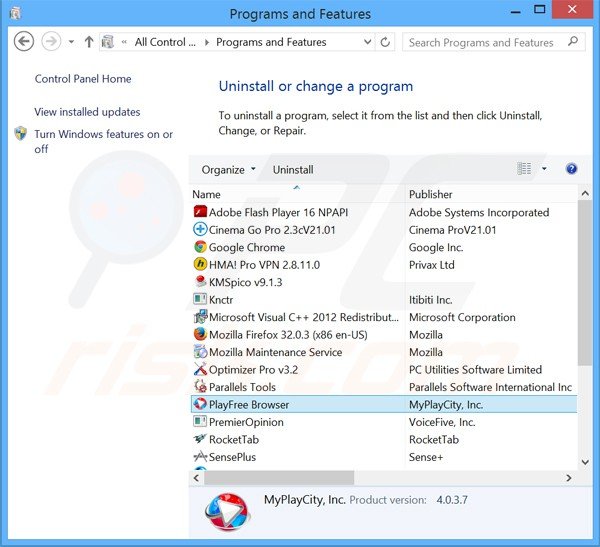Image resolution: width=600 pixels, height=547 pixels.
Task: Click the large PlayFree logo in details pane
Action: [227, 512]
